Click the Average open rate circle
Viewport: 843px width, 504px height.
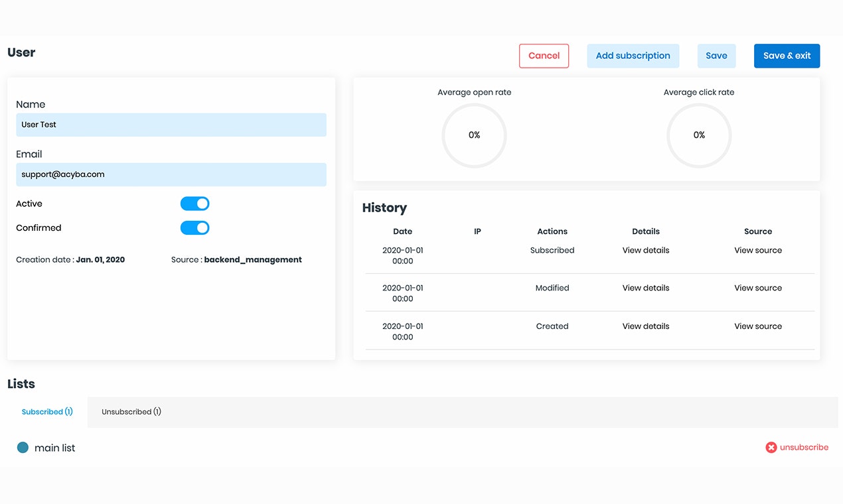474,135
